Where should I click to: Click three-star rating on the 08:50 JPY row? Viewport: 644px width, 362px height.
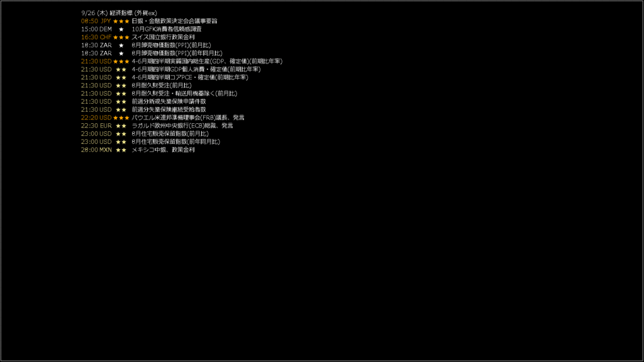pos(121,21)
